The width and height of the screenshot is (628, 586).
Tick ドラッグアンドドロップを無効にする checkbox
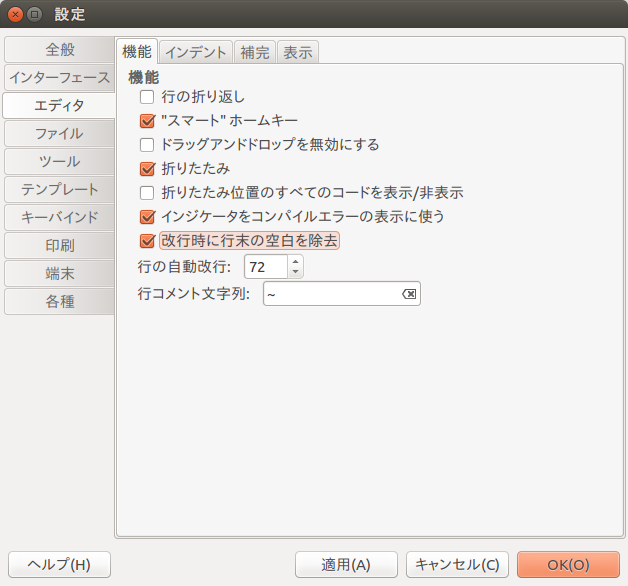(x=147, y=145)
